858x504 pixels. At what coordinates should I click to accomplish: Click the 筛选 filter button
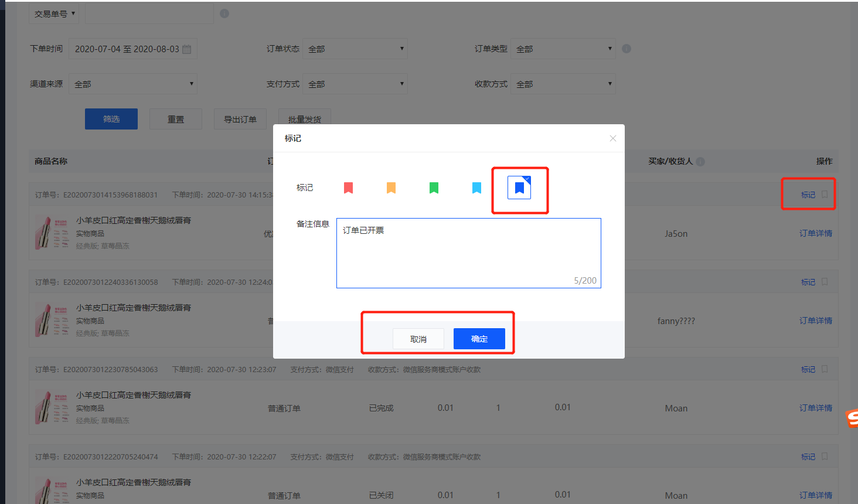pos(111,119)
